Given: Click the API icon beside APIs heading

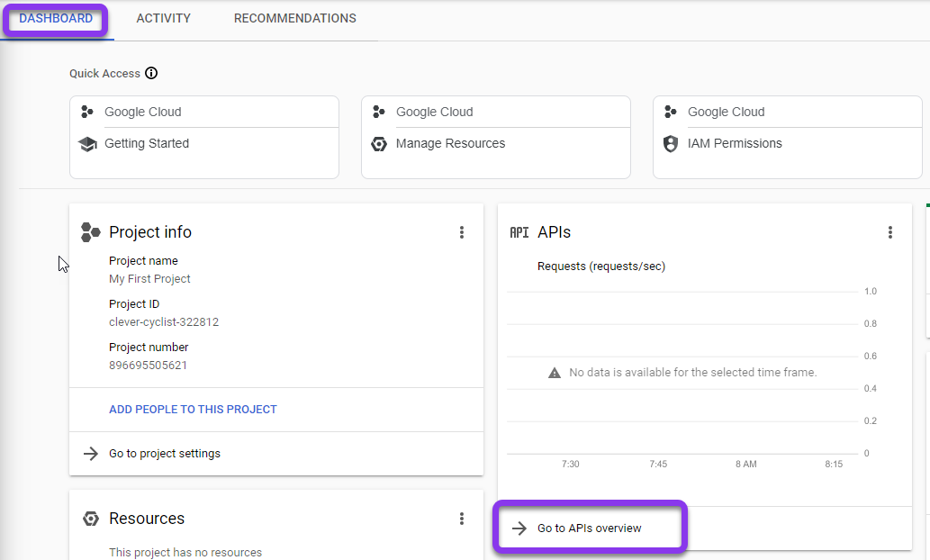Looking at the screenshot, I should tap(519, 232).
